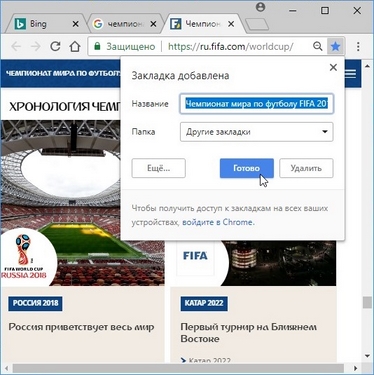This screenshot has width=374, height=375.
Task: Close the bookmark added popup
Action: (x=333, y=67)
